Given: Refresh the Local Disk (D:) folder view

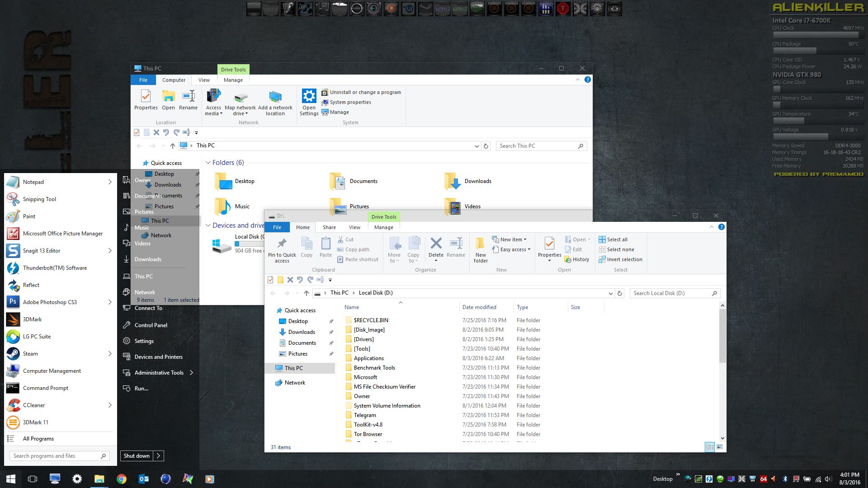Looking at the screenshot, I should [x=620, y=293].
